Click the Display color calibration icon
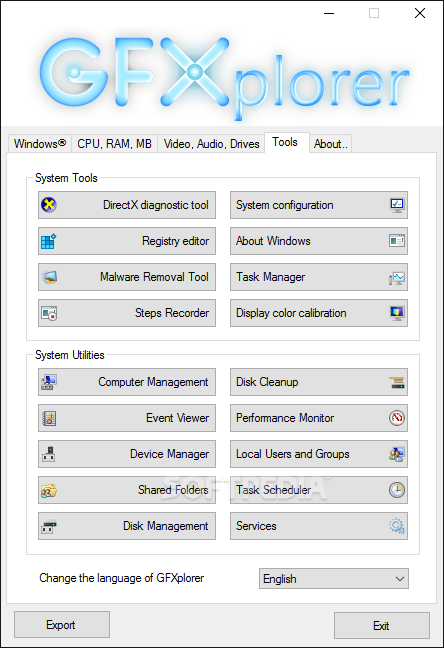This screenshot has width=444, height=648. click(397, 313)
